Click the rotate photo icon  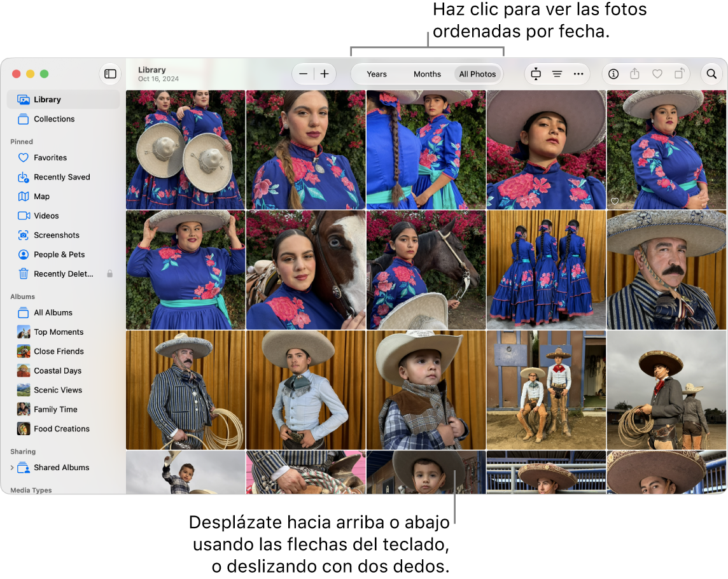pyautogui.click(x=679, y=74)
